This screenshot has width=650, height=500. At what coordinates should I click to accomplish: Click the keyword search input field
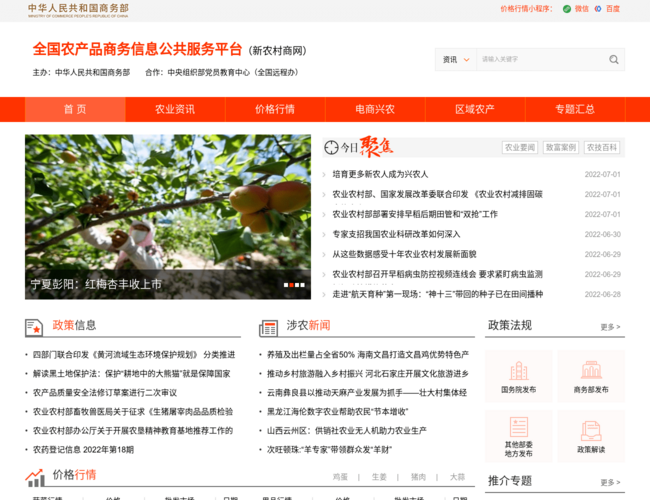(x=540, y=59)
